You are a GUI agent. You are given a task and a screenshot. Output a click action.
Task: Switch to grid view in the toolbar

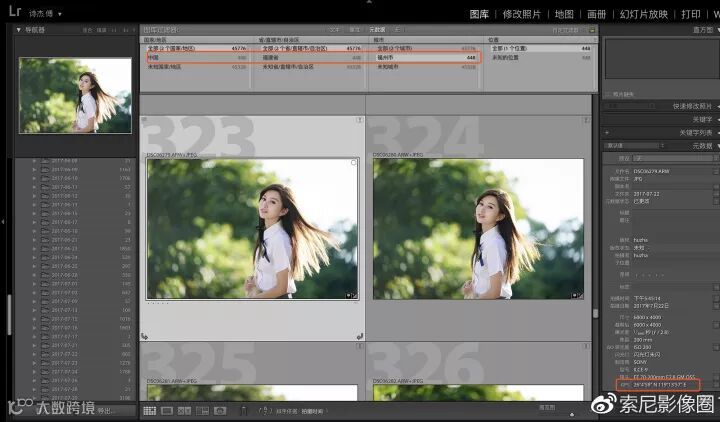click(149, 411)
